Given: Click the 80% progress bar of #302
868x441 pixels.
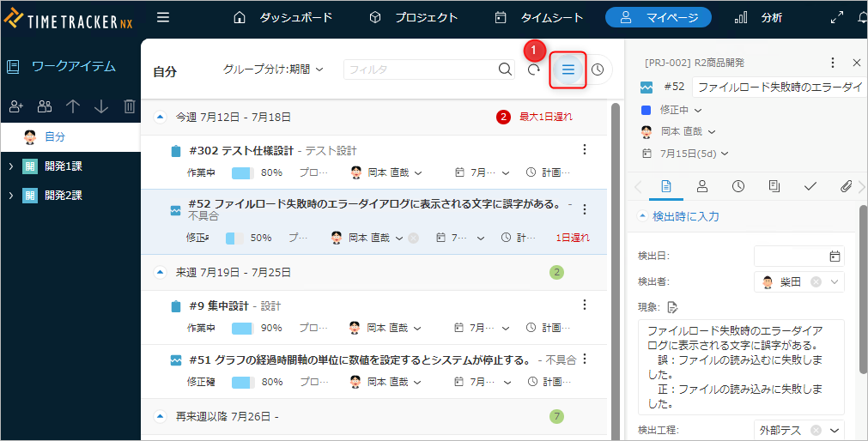Looking at the screenshot, I should 242,172.
